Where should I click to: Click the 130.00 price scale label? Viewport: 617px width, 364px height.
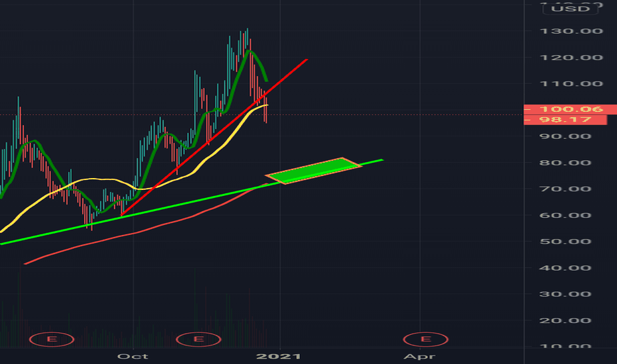571,31
